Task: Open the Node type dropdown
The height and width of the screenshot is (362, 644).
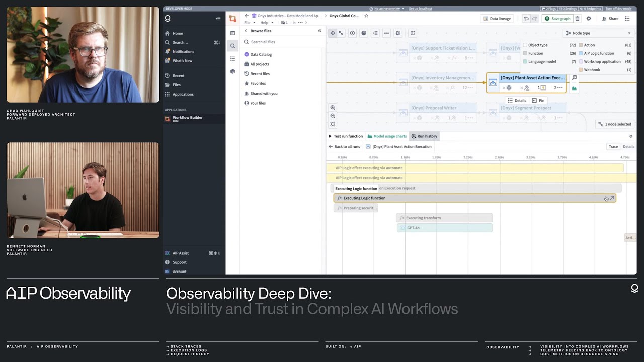Action: [x=598, y=33]
